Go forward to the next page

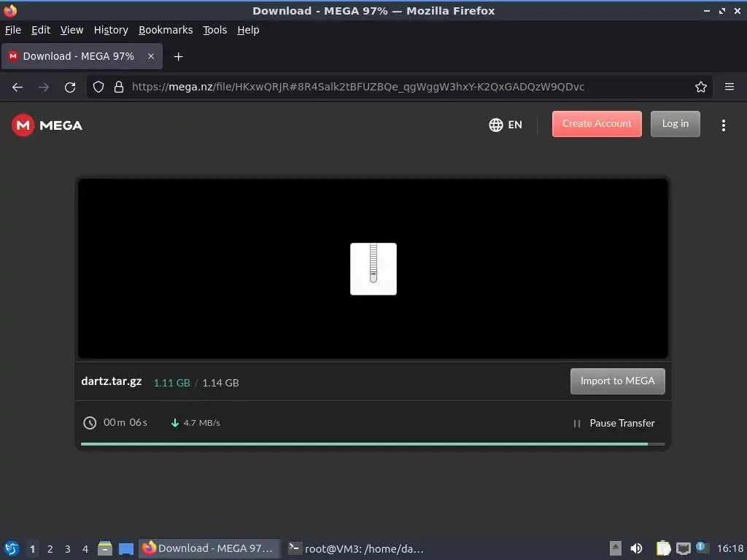[x=44, y=87]
